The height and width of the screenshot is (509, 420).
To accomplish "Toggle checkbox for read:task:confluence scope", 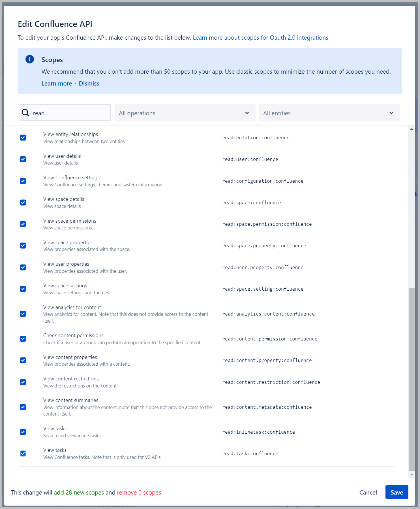I will pos(23,453).
